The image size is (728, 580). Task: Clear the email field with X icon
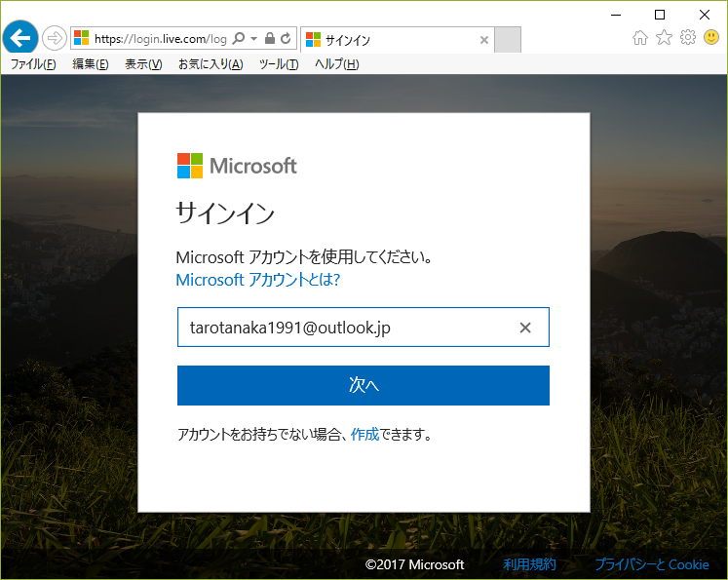pos(525,328)
